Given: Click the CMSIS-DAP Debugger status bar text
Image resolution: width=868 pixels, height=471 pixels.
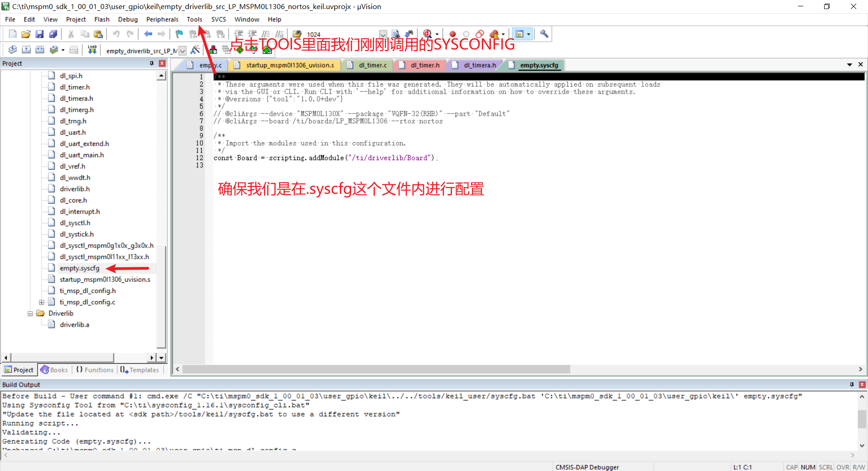Looking at the screenshot, I should click(x=587, y=467).
